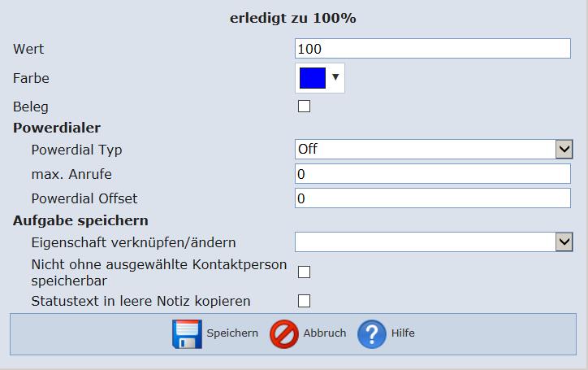This screenshot has height=370, width=588.
Task: Click the Beleg label text
Action: pyautogui.click(x=31, y=107)
